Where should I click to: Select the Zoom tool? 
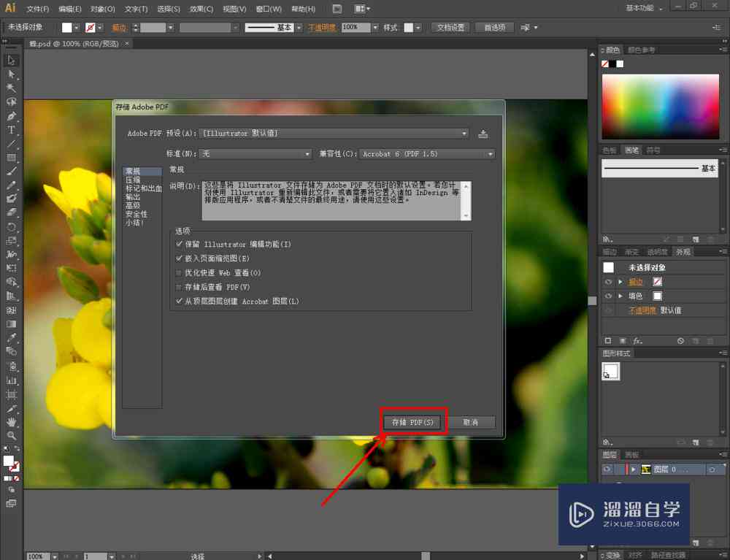point(11,436)
